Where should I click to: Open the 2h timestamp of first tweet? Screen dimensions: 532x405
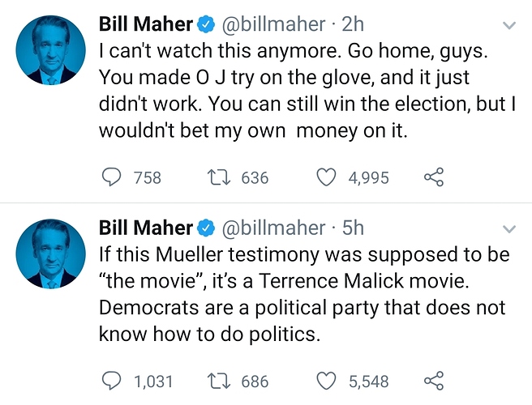point(353,24)
